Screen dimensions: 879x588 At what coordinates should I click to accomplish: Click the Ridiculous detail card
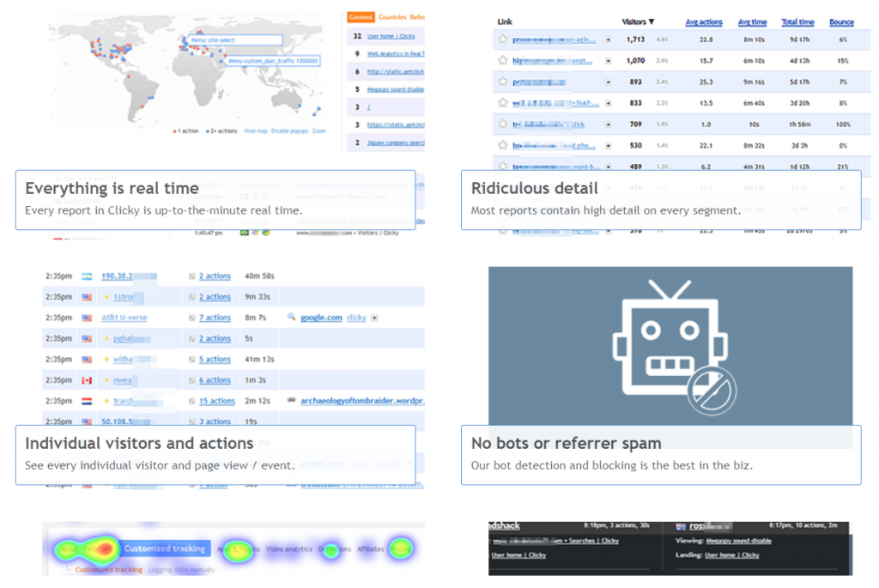click(661, 200)
